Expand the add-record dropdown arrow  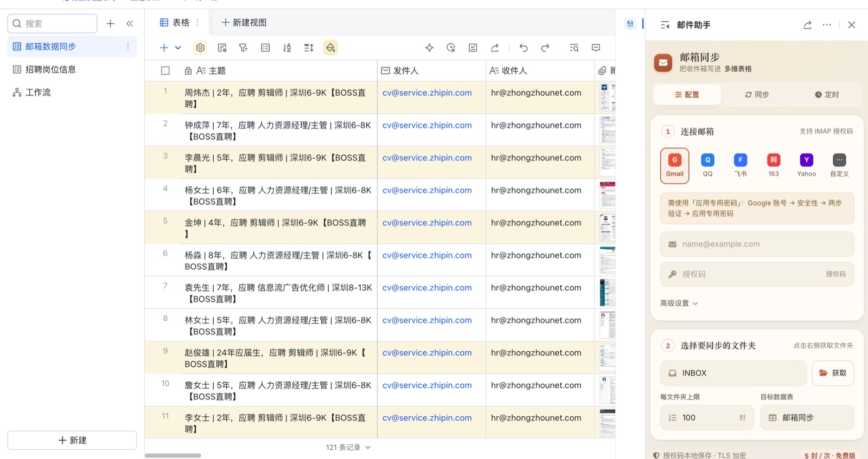(x=178, y=48)
